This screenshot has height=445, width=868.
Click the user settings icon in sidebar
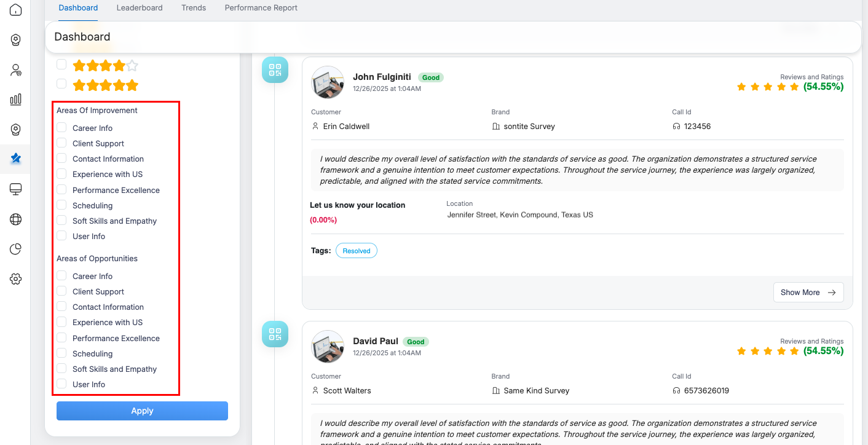click(x=15, y=70)
